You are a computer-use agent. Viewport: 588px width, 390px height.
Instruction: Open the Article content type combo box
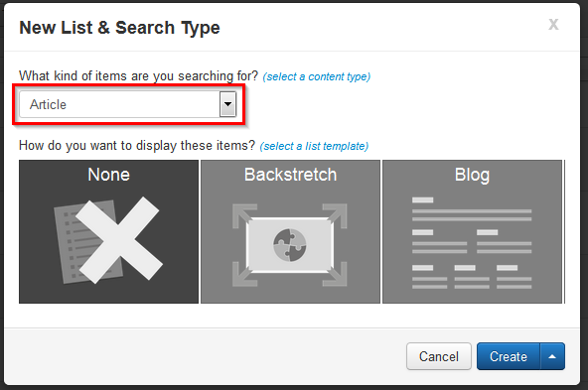pos(128,104)
